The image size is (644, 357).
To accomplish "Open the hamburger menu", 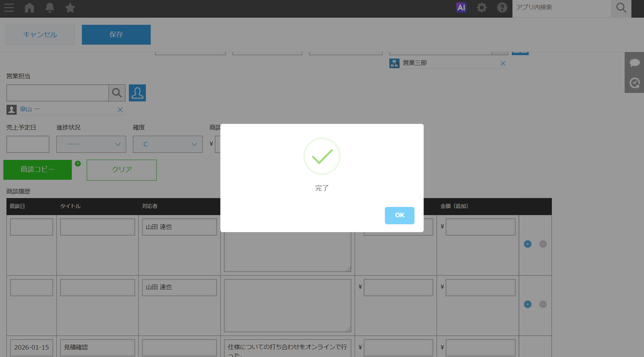I will pyautogui.click(x=9, y=7).
